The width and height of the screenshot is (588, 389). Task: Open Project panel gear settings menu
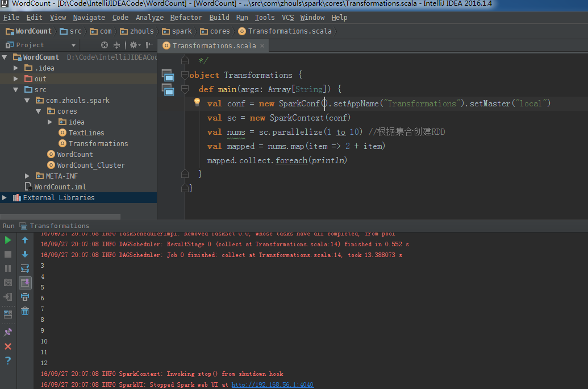click(x=135, y=45)
